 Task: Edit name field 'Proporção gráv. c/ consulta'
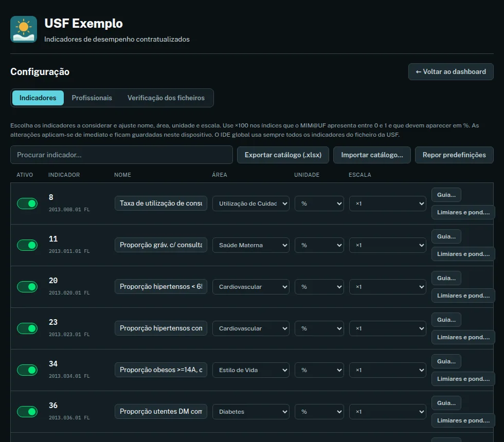point(160,245)
